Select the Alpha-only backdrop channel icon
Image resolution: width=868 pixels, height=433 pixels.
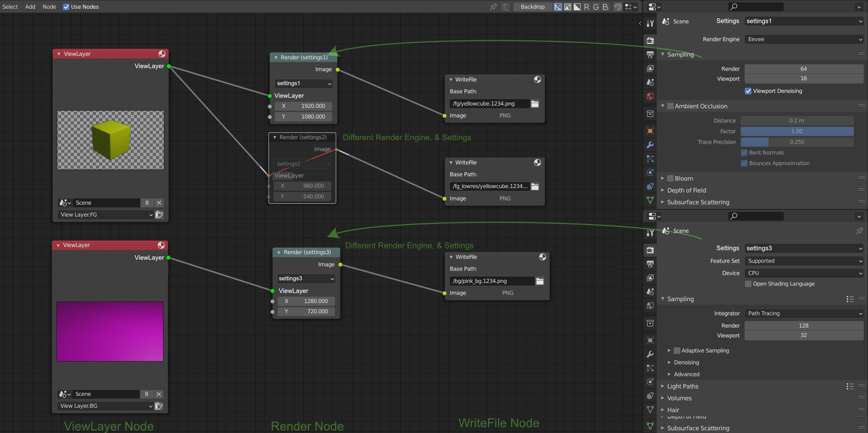click(x=577, y=7)
